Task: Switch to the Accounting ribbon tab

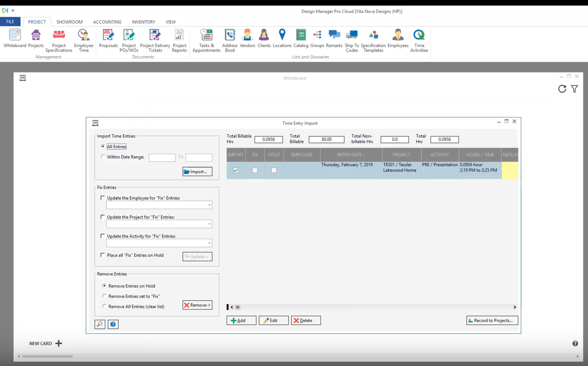Action: 107,22
